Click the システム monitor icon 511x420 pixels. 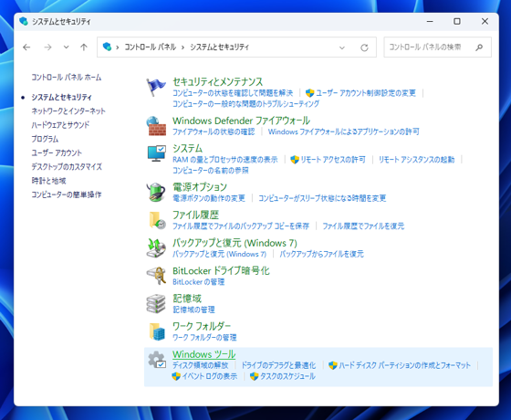(x=156, y=153)
